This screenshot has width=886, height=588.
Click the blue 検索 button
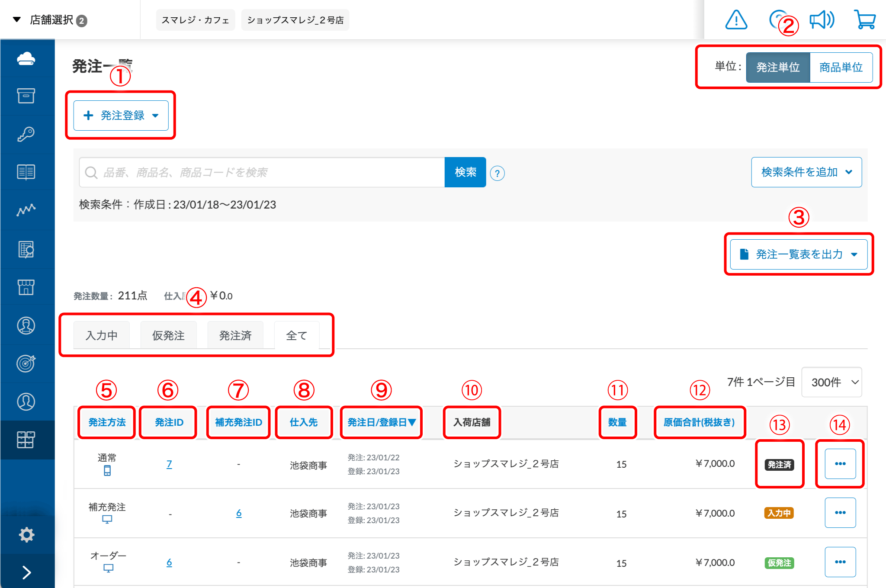[465, 172]
